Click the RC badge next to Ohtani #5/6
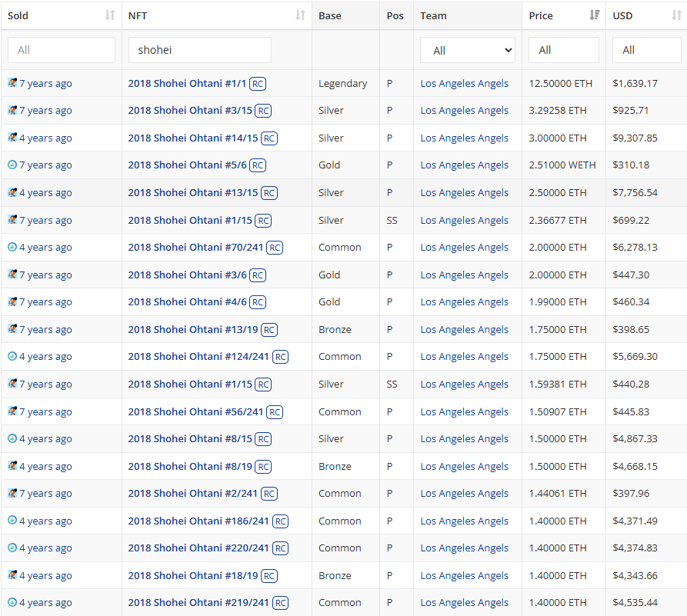This screenshot has width=687, height=616. [x=258, y=165]
